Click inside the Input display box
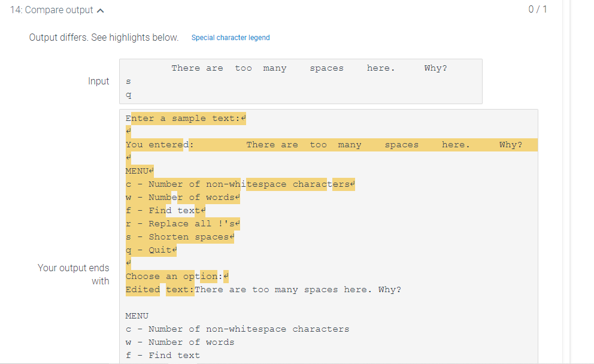The height and width of the screenshot is (364, 594). pyautogui.click(x=299, y=81)
